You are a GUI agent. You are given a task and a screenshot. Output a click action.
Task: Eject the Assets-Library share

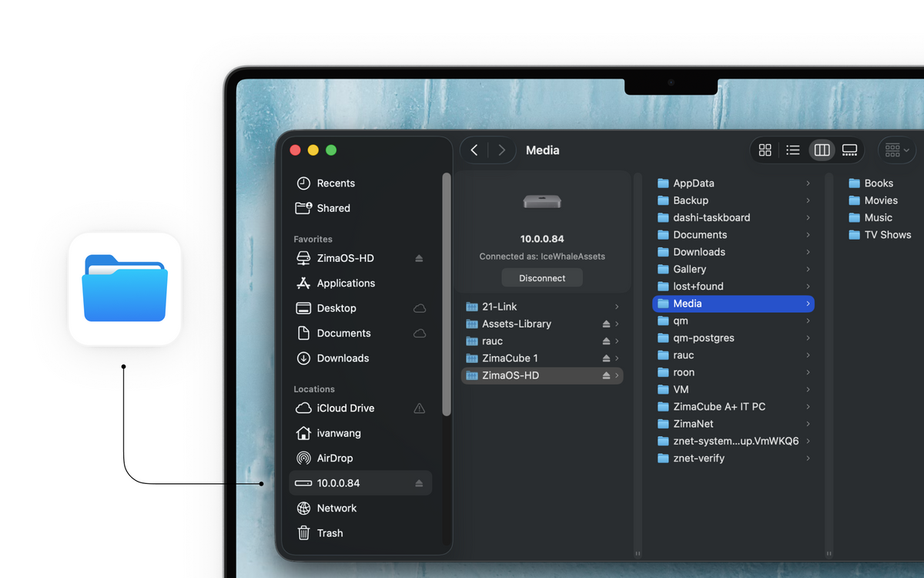[606, 324]
